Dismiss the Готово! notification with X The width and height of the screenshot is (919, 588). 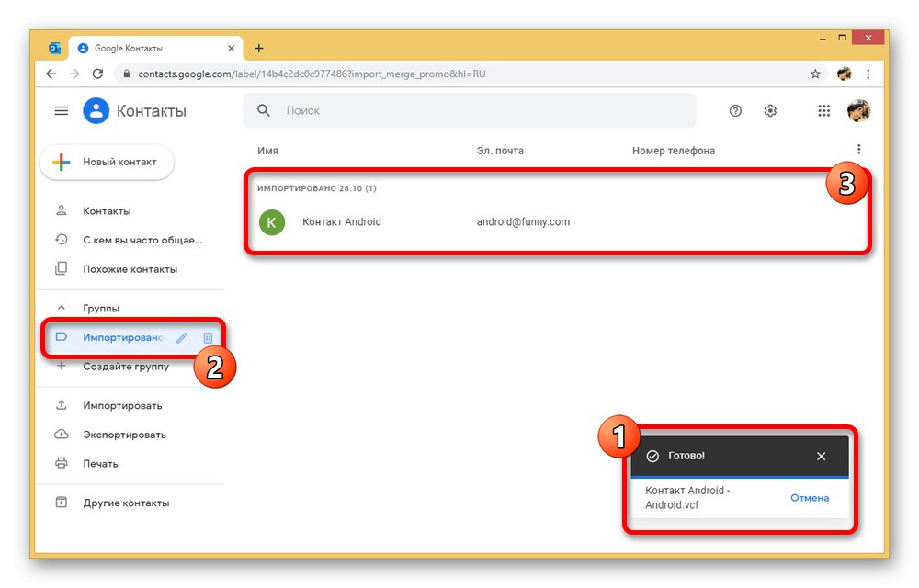[x=821, y=457]
